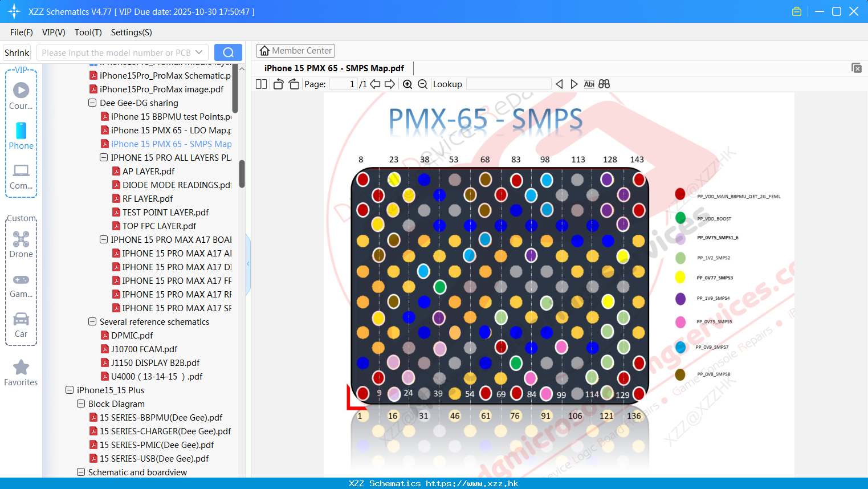Image resolution: width=868 pixels, height=489 pixels.
Task: Find previous lookup match
Action: pos(559,84)
